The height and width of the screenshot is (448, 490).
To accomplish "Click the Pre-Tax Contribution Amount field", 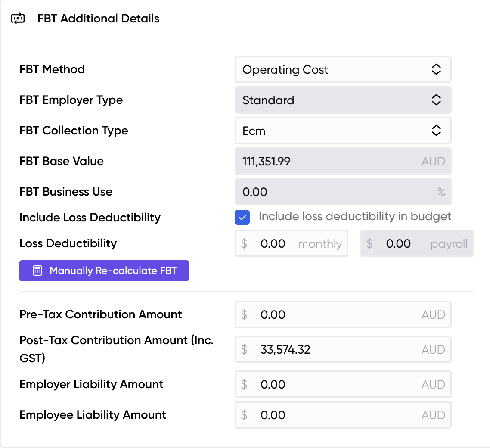I will point(336,315).
